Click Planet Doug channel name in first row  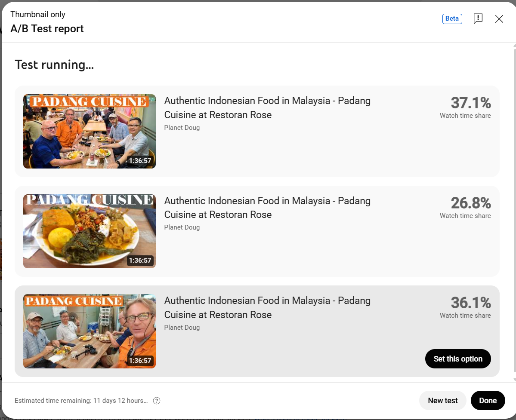182,128
